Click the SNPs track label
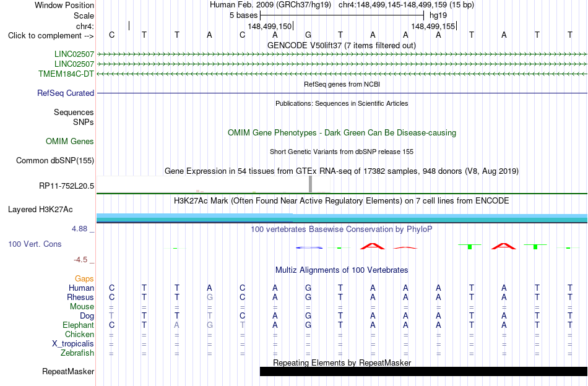This screenshot has width=588, height=386. pyautogui.click(x=84, y=122)
